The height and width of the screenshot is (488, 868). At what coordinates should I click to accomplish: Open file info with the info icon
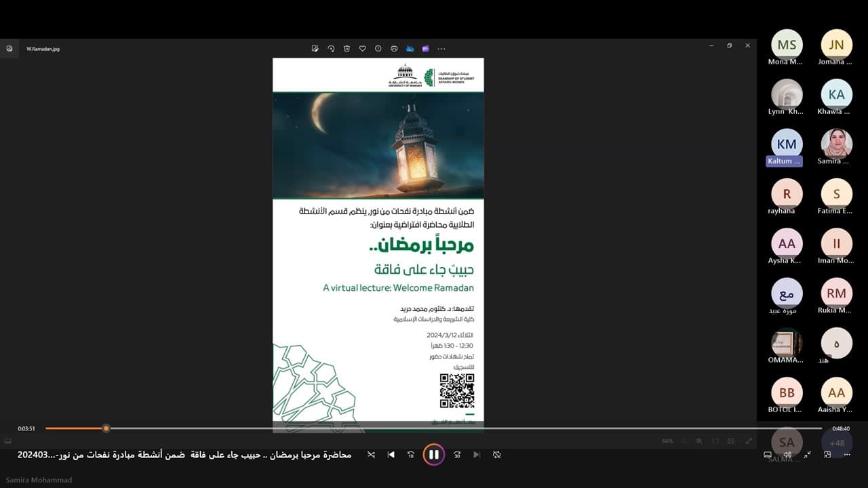pos(378,49)
